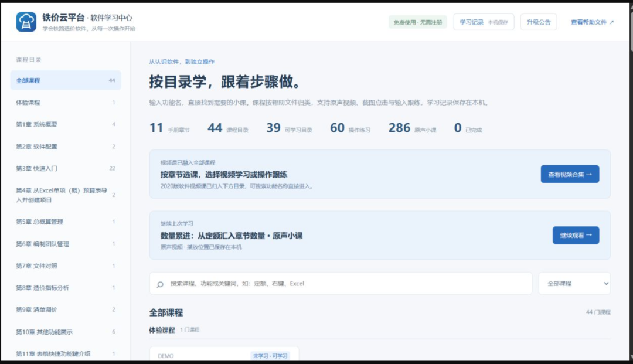Open 学习记录 in the header
The image size is (633, 364).
tap(484, 22)
